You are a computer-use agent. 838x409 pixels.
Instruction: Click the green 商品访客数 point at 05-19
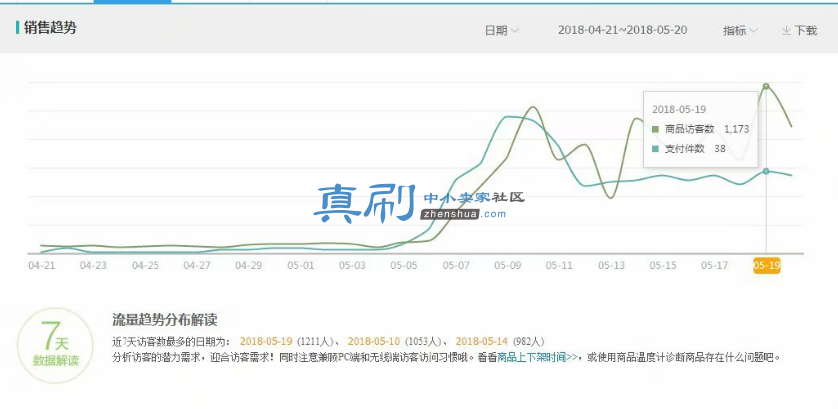766,86
